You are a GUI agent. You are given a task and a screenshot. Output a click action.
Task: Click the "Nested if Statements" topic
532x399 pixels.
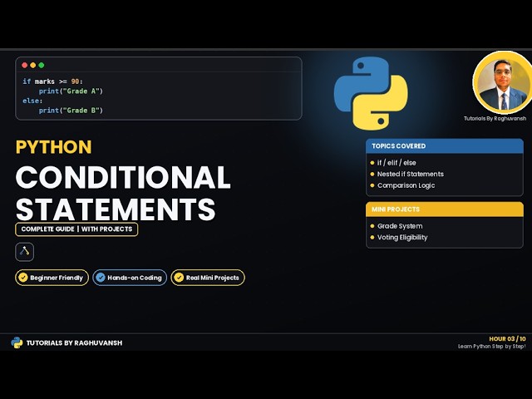click(x=410, y=174)
